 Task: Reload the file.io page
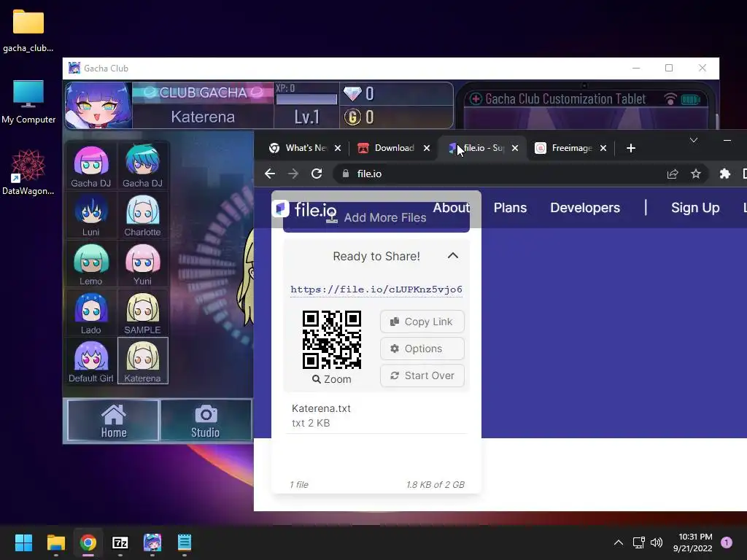317,174
